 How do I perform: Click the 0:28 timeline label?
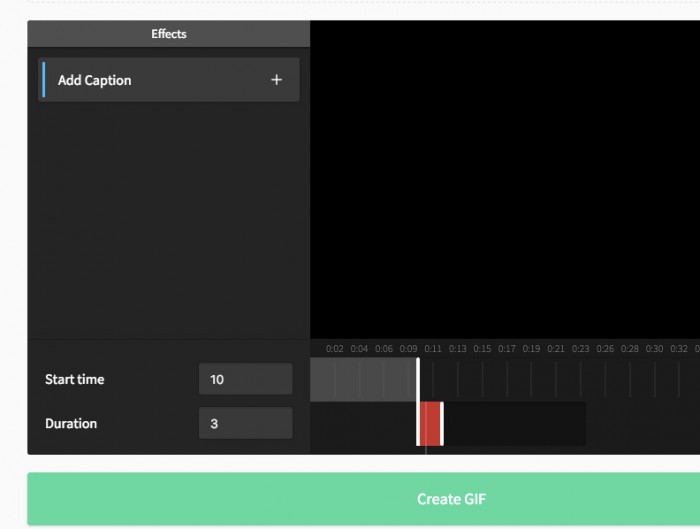[x=630, y=349]
